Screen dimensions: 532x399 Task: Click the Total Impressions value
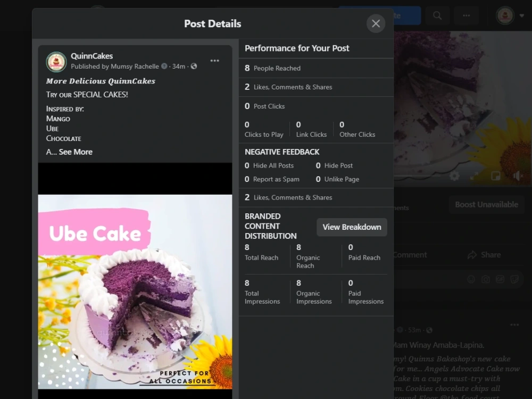pyautogui.click(x=262, y=292)
